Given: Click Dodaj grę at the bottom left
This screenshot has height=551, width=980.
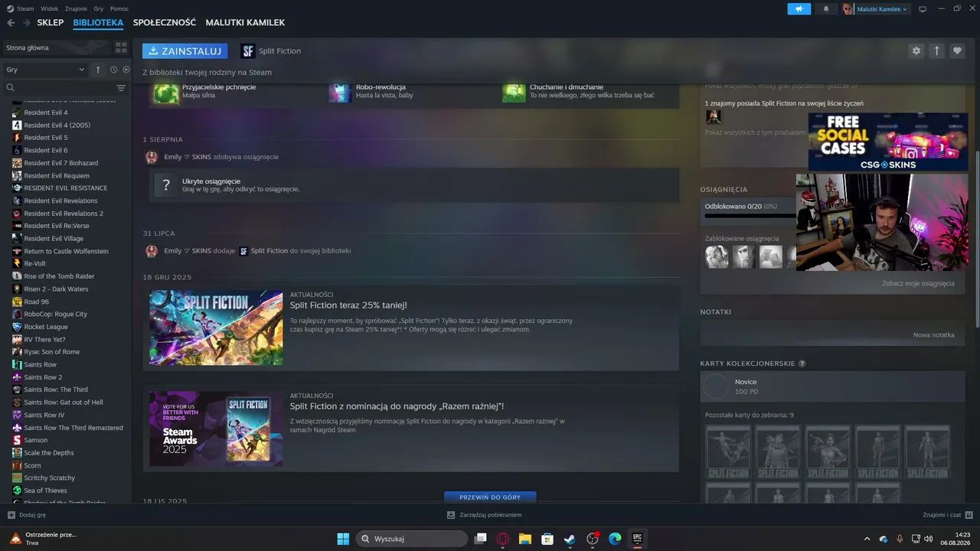Looking at the screenshot, I should pyautogui.click(x=27, y=515).
